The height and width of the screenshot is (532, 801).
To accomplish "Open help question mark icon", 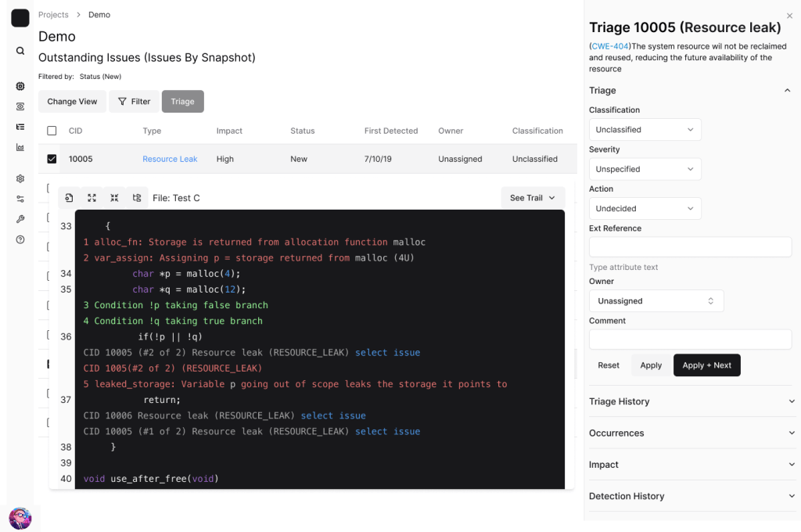I will [x=20, y=239].
